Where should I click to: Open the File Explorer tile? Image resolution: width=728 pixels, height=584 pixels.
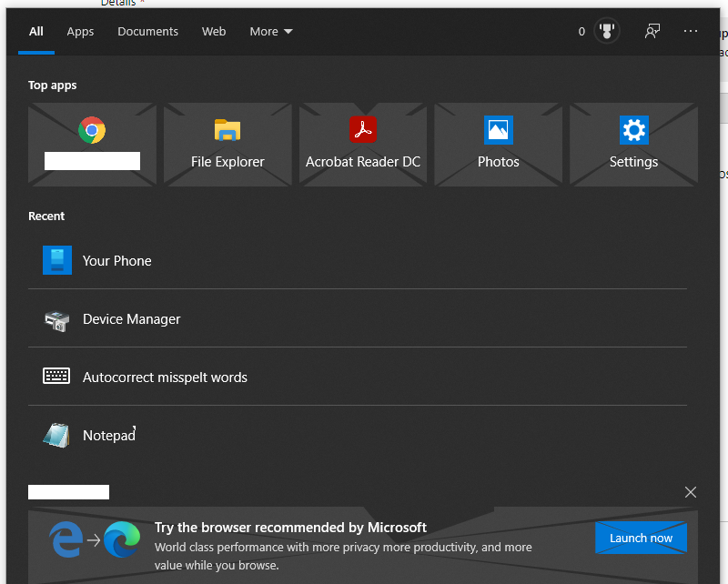click(227, 145)
